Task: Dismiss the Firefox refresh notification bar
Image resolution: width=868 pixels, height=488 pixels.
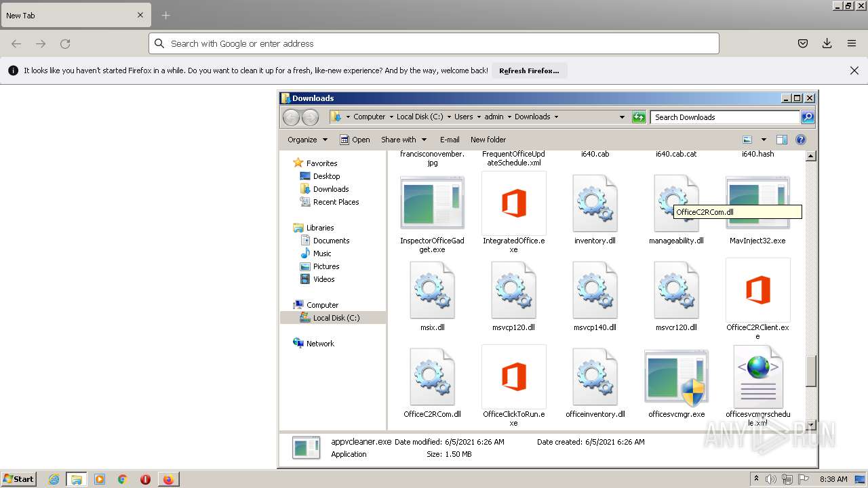Action: 854,70
